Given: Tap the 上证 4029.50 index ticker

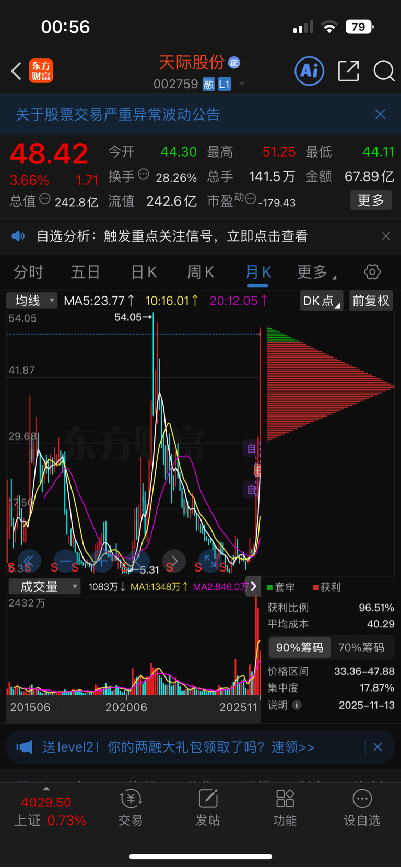Looking at the screenshot, I should point(50,811).
